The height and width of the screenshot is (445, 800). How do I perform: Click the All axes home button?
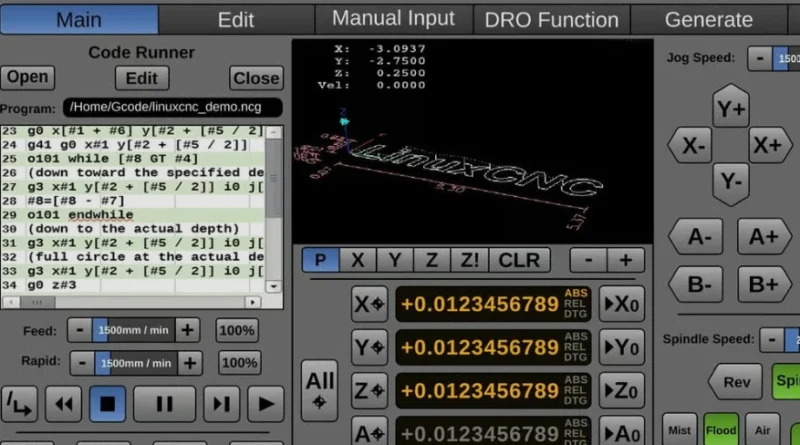coord(319,391)
